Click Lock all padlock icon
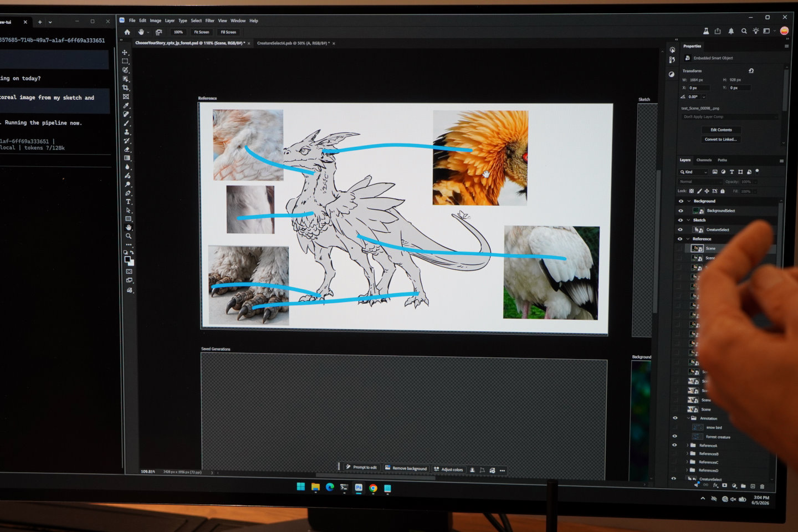 (x=722, y=191)
